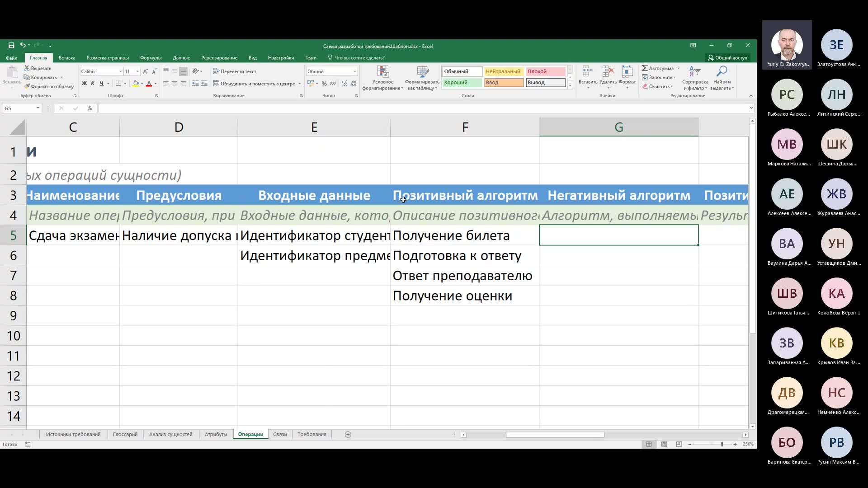This screenshot has width=868, height=488.
Task: Switch to Глоссарий sheet tab
Action: click(x=125, y=434)
